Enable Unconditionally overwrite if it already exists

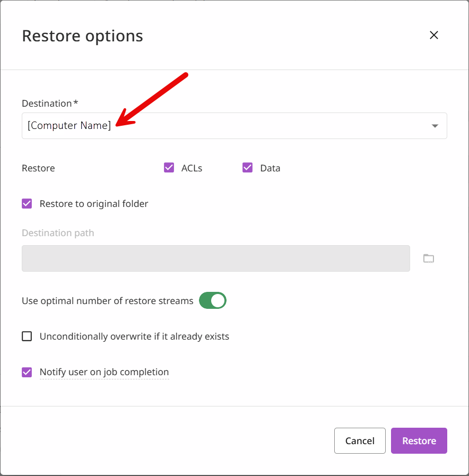(x=27, y=336)
